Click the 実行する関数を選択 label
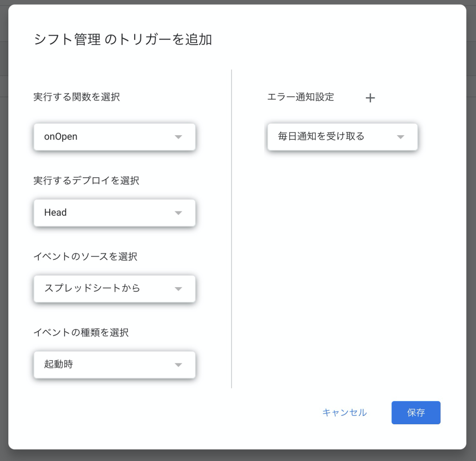 [77, 97]
